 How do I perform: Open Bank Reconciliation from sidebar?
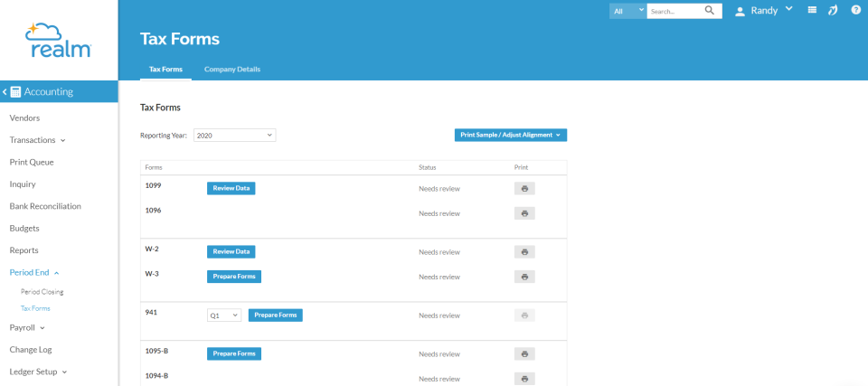(x=45, y=206)
